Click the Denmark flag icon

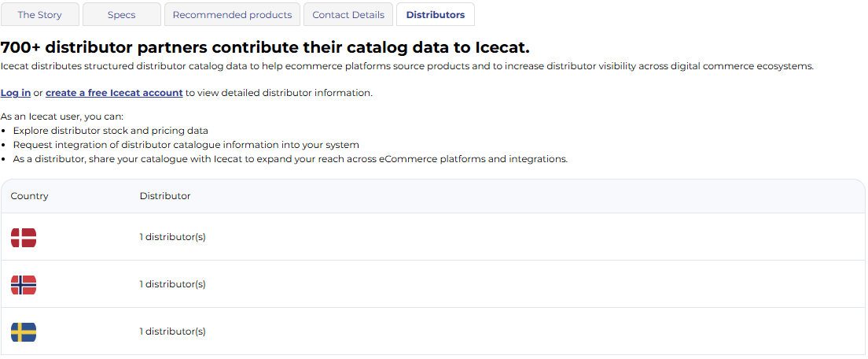point(24,237)
